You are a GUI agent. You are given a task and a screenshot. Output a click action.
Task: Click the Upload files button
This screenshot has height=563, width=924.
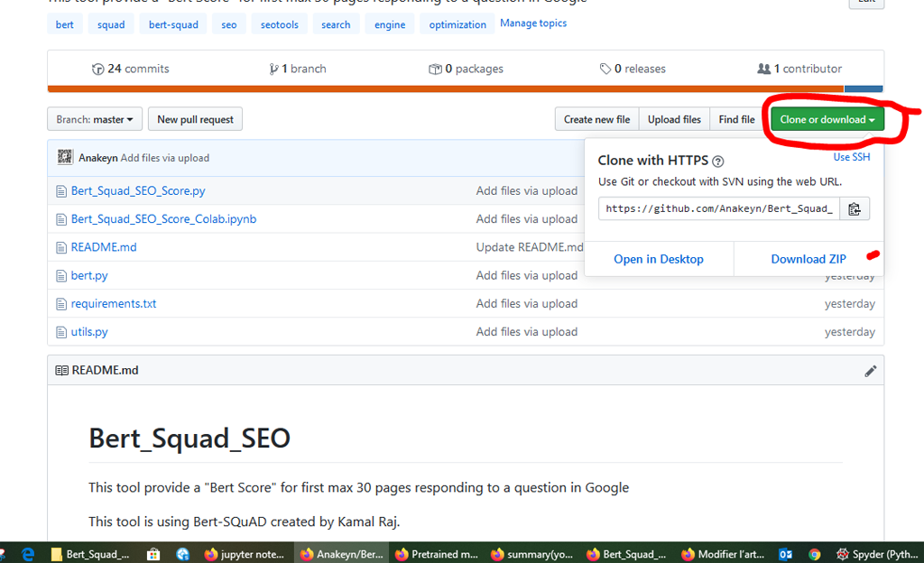(674, 120)
